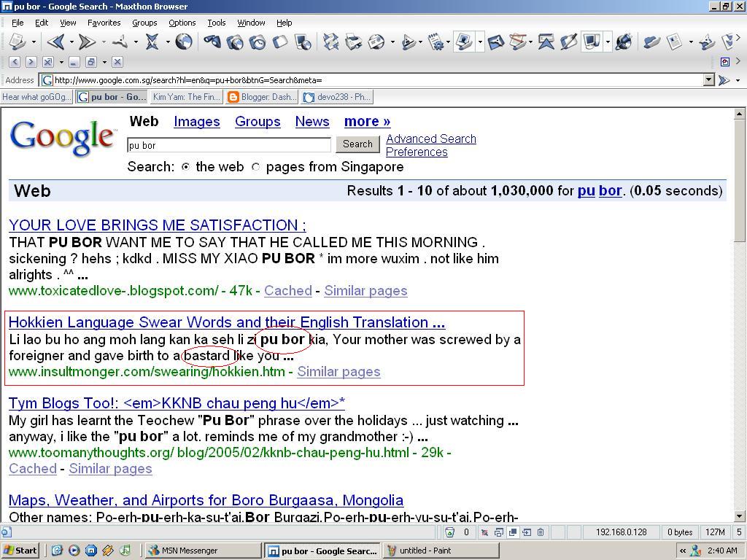Open Advanced Search link
Screen dimensions: 747x560
pos(430,139)
